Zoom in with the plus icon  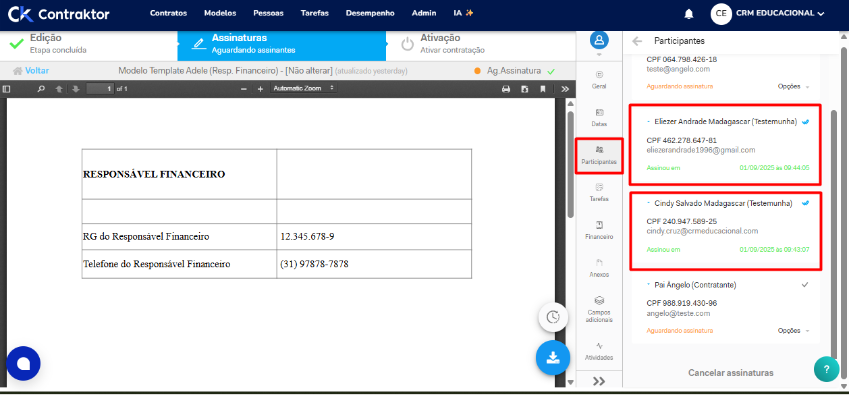260,88
